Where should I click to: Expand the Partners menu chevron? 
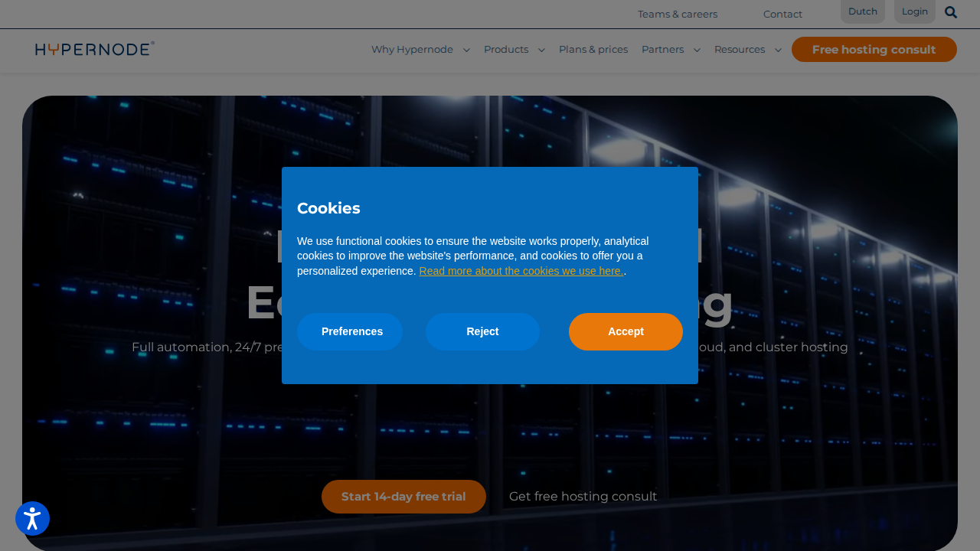coord(697,50)
